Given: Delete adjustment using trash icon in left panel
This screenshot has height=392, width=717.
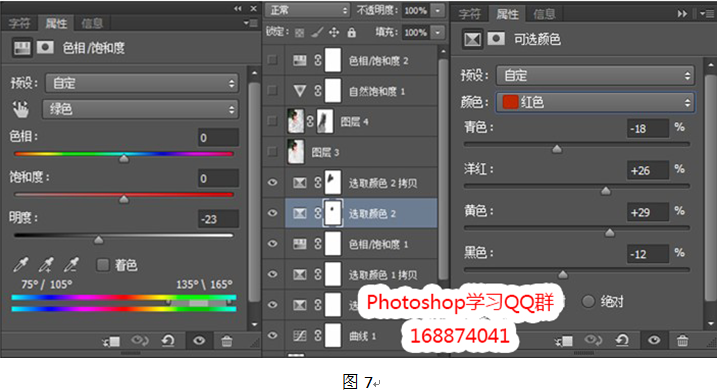Looking at the screenshot, I should click(226, 341).
